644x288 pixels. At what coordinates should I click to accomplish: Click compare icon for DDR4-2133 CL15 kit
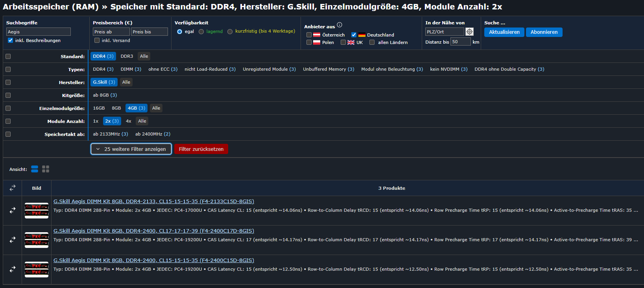pyautogui.click(x=13, y=211)
